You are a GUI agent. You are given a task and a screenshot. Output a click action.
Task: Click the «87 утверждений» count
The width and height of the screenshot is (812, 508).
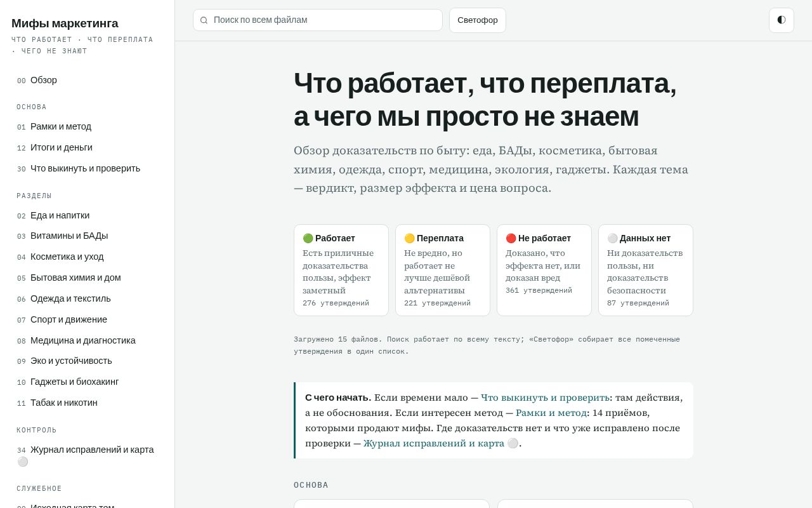click(638, 304)
